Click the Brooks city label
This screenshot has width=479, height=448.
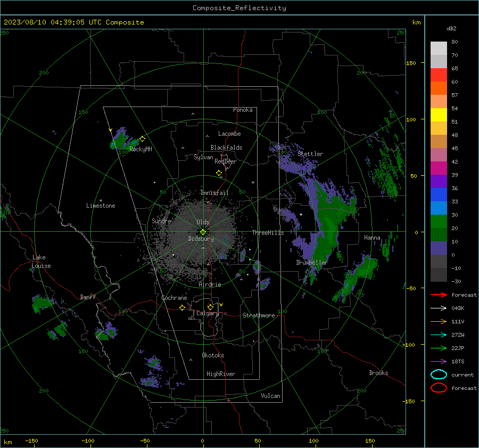click(378, 373)
